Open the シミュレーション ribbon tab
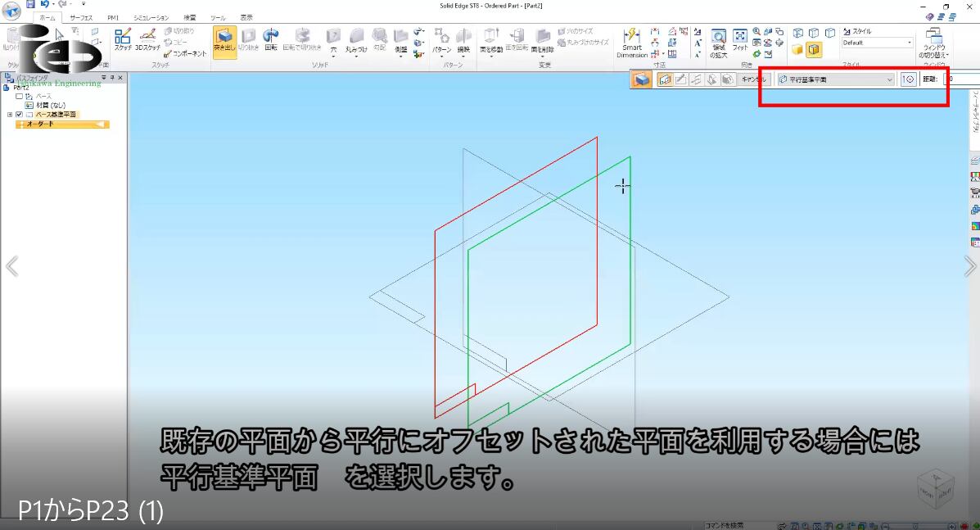 point(151,17)
